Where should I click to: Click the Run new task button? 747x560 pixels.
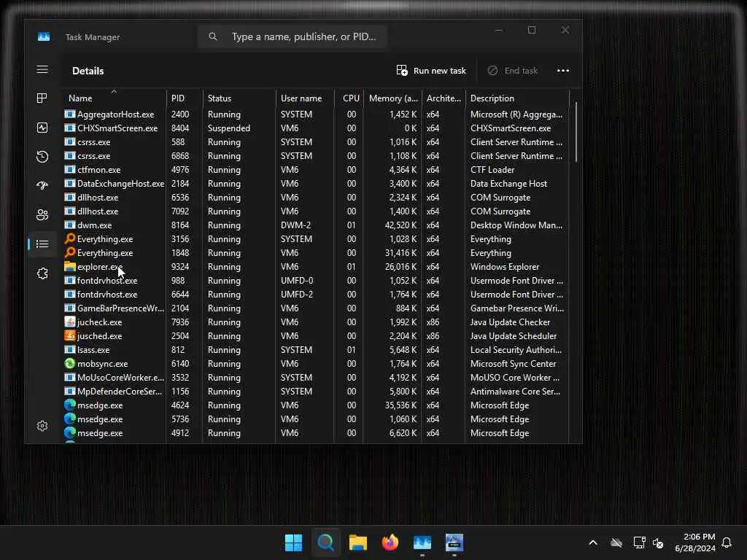pyautogui.click(x=431, y=71)
